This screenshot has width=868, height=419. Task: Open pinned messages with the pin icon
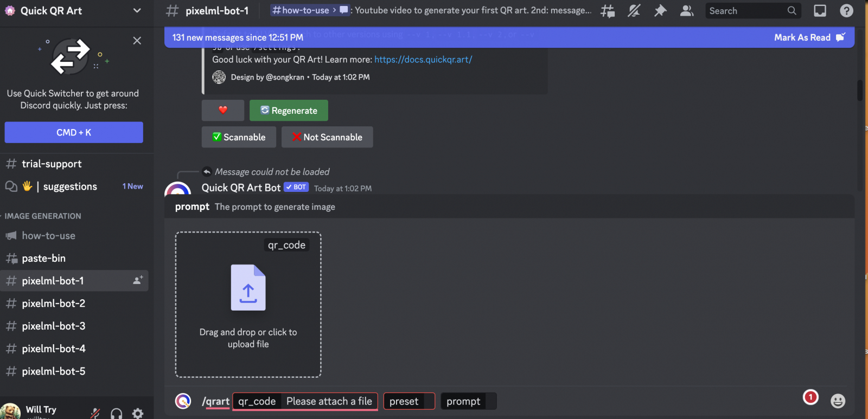(x=660, y=11)
